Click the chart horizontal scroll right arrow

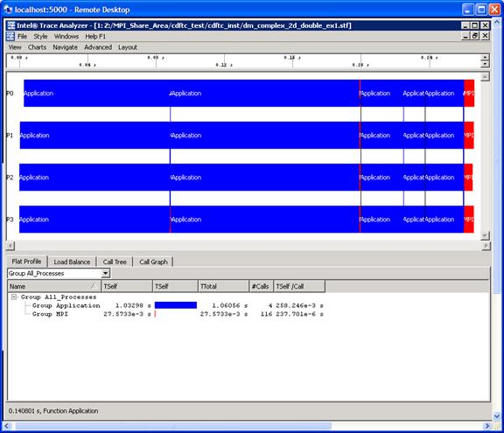(486, 246)
